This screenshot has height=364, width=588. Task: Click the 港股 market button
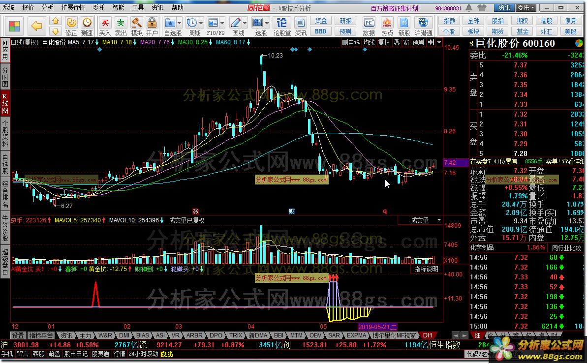546,21
